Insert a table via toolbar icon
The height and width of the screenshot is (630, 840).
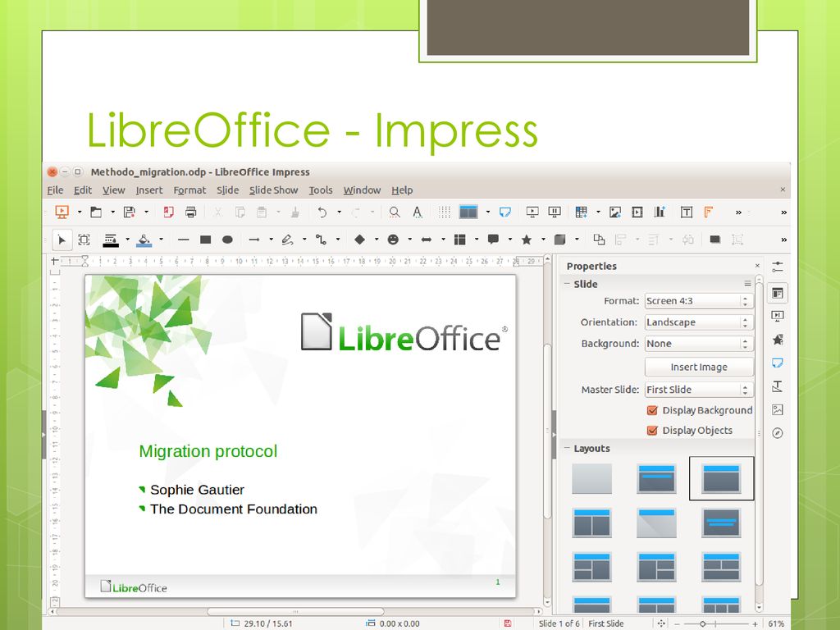coord(582,212)
